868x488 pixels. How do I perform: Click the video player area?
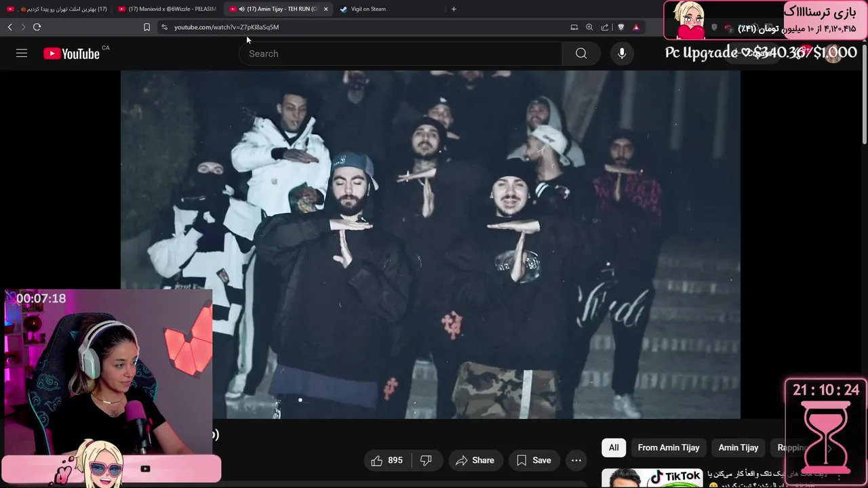(431, 245)
